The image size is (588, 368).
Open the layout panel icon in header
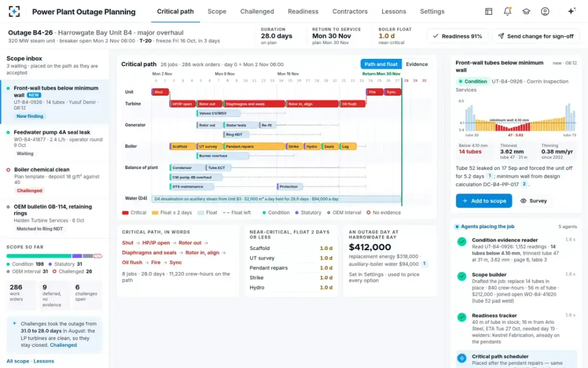click(x=489, y=11)
